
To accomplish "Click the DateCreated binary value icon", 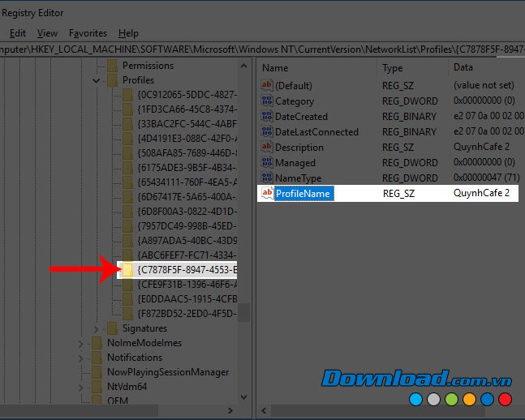I will [x=267, y=117].
